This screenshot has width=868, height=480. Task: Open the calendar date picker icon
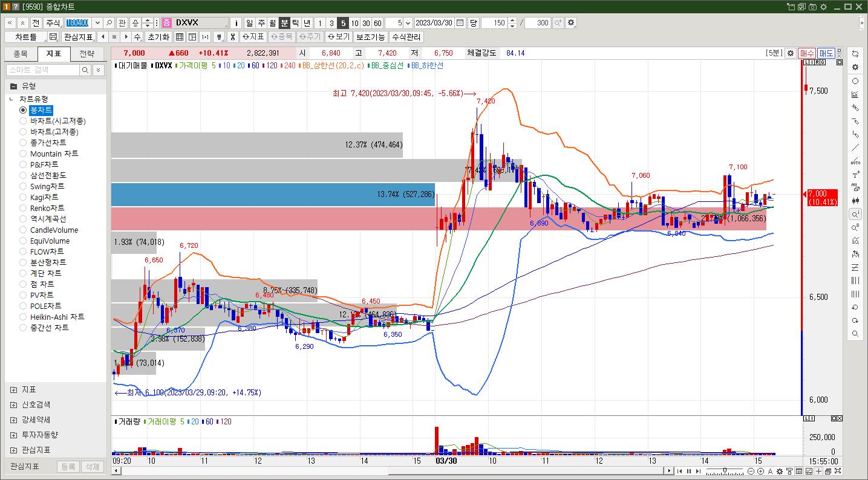[460, 23]
